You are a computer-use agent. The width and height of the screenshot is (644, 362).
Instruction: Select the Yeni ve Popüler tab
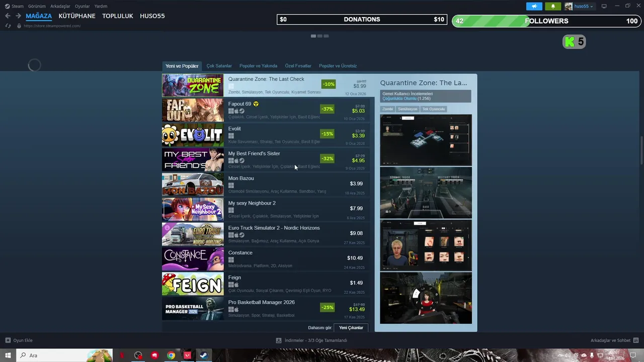click(x=182, y=66)
